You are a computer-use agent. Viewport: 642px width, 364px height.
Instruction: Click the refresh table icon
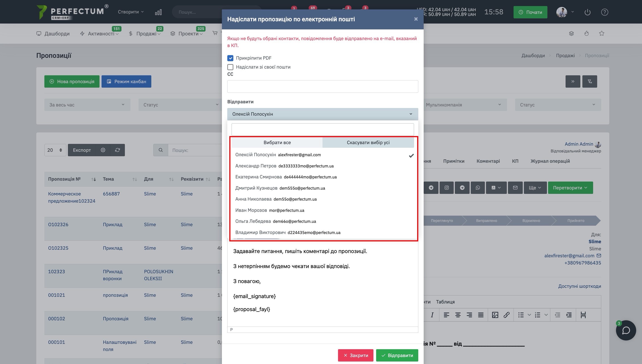[117, 150]
